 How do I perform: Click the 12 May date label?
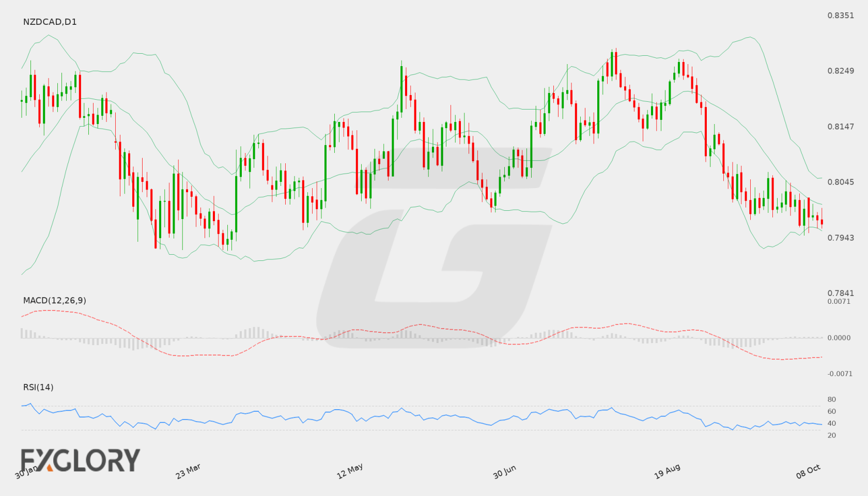click(x=350, y=471)
